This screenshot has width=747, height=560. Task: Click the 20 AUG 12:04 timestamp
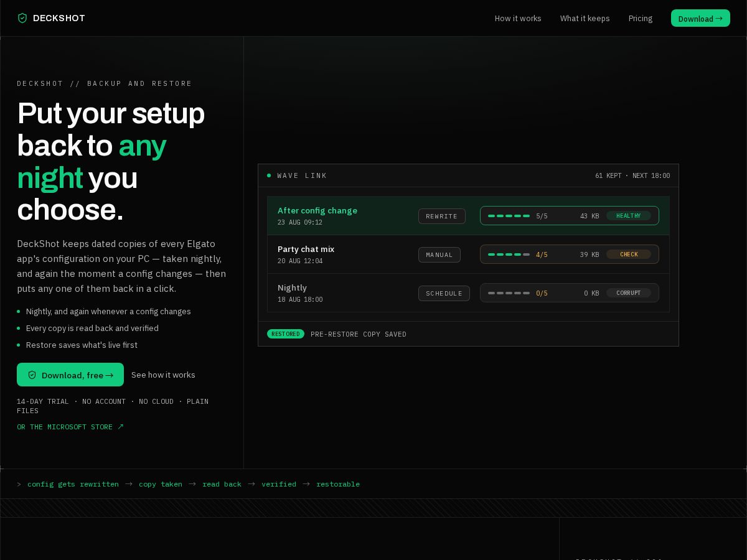(300, 261)
